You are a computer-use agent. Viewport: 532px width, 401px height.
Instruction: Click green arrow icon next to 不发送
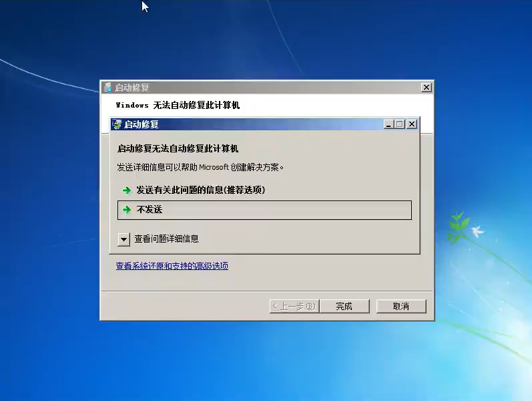pyautogui.click(x=127, y=210)
